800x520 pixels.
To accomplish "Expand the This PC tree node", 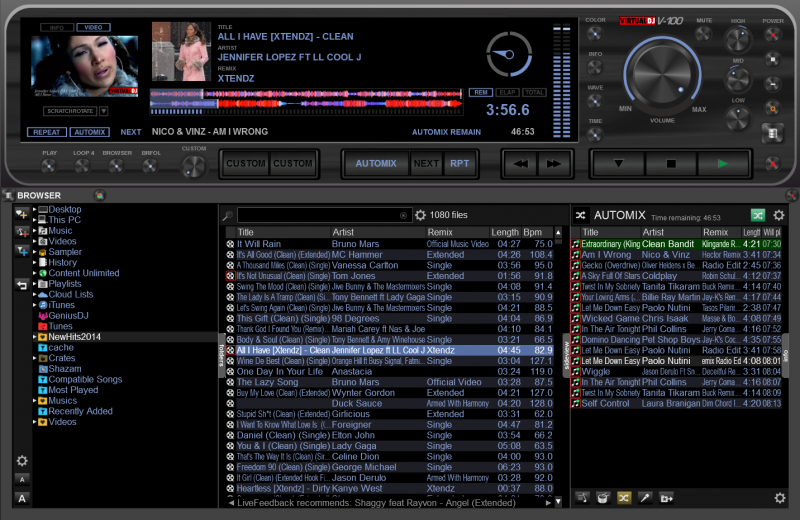I will tap(35, 220).
